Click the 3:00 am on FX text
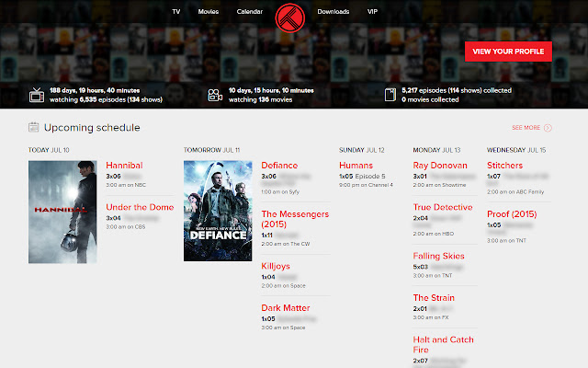This screenshot has height=368, width=588. coord(431,317)
